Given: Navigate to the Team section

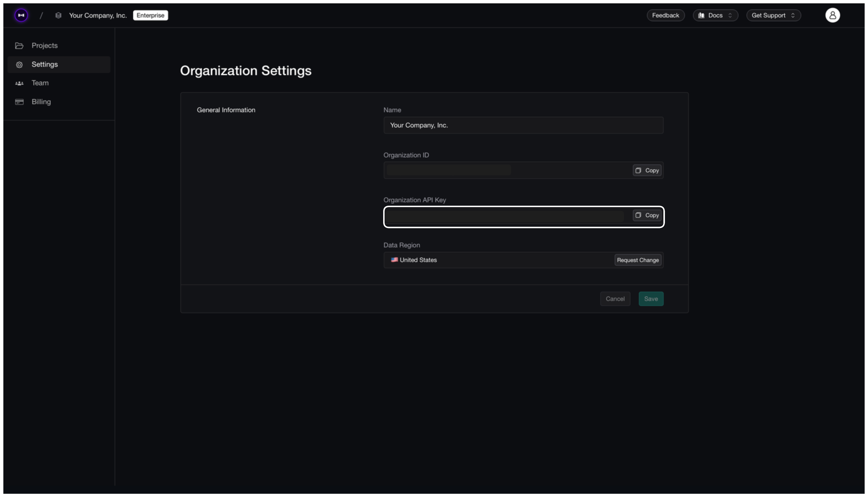Looking at the screenshot, I should [40, 83].
